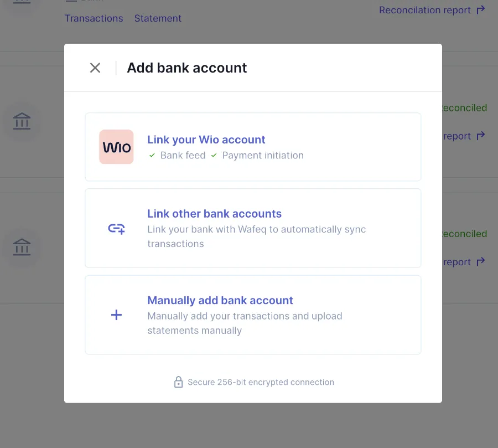This screenshot has height=448, width=498.
Task: Select Manually add bank account
Action: 220,301
